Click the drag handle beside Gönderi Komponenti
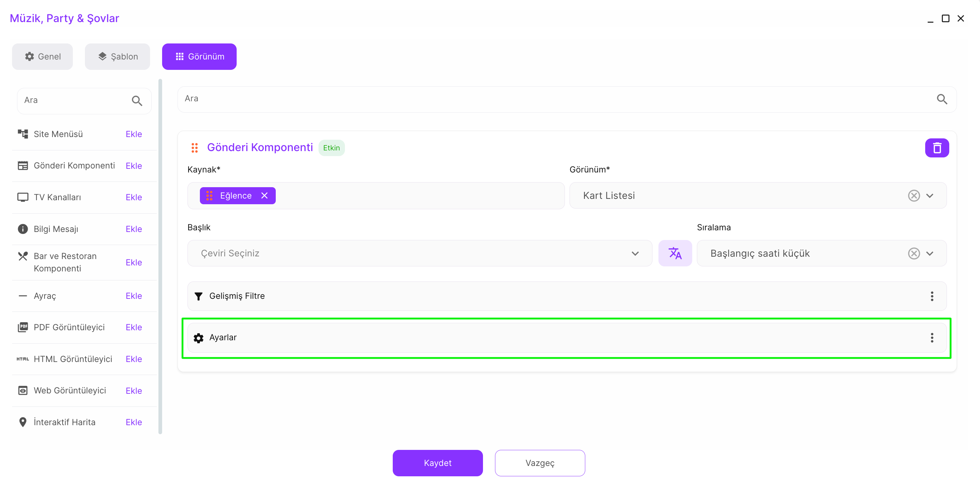 pyautogui.click(x=195, y=148)
